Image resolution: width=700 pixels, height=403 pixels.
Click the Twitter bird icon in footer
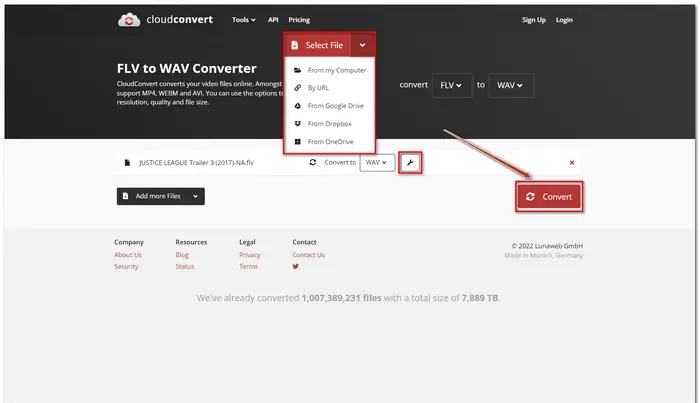tap(296, 266)
